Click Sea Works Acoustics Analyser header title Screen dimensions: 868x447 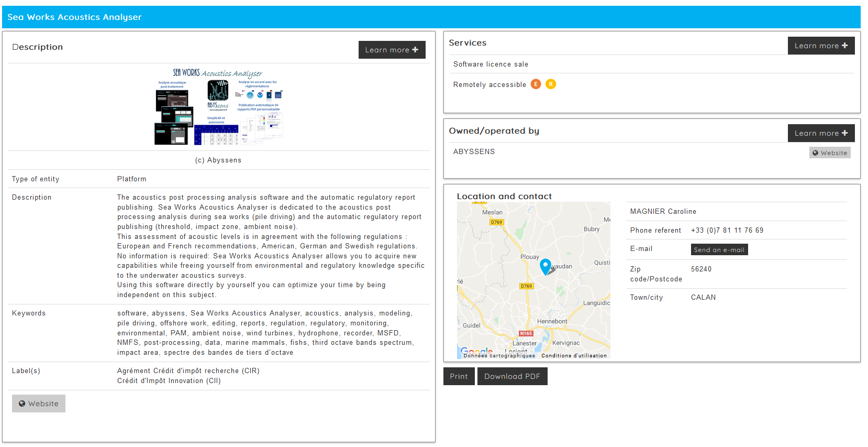tap(74, 17)
